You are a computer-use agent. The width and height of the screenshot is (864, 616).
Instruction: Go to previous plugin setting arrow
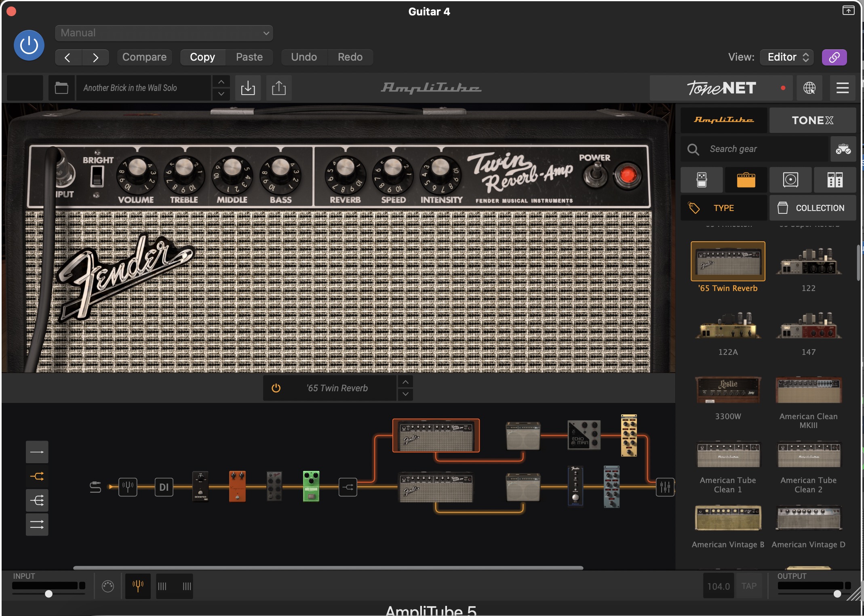[68, 57]
